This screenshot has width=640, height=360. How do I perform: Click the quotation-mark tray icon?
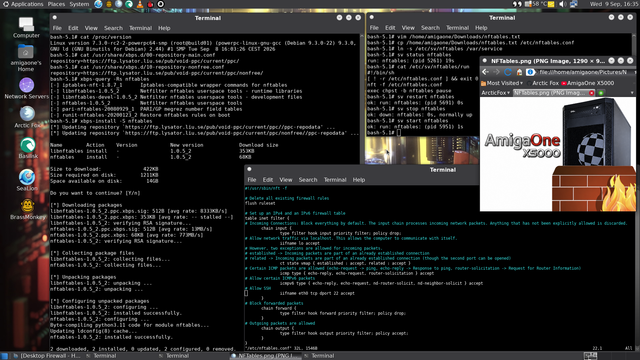[517, 4]
